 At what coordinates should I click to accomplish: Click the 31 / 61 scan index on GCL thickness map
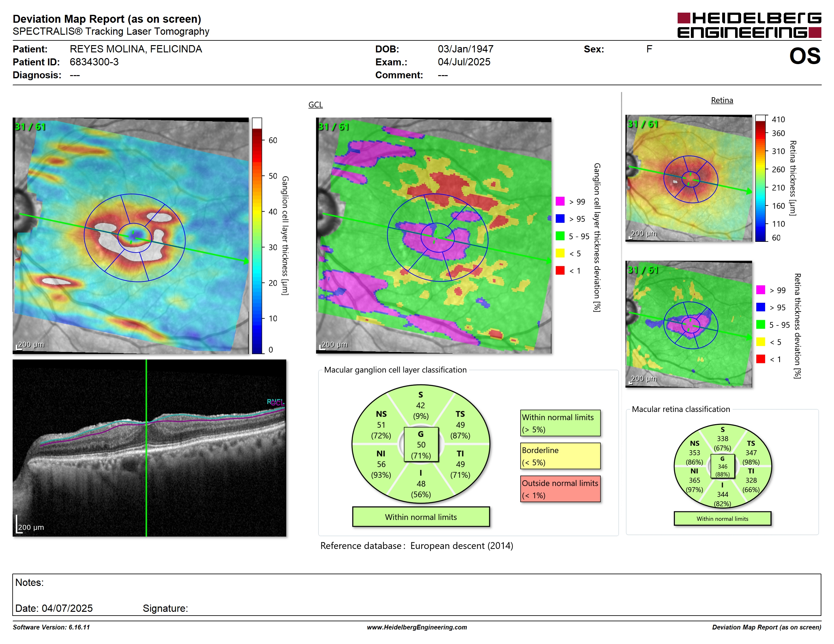[30, 126]
